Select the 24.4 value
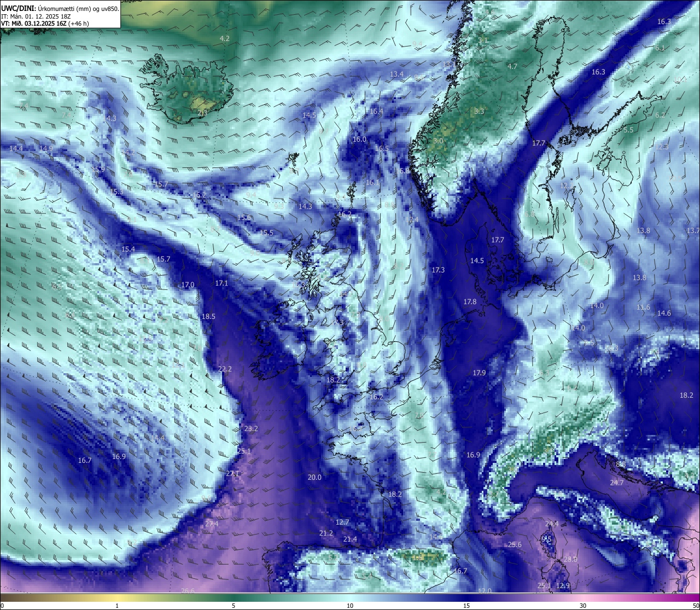Viewport: 700px width, 610px height. tap(552, 524)
